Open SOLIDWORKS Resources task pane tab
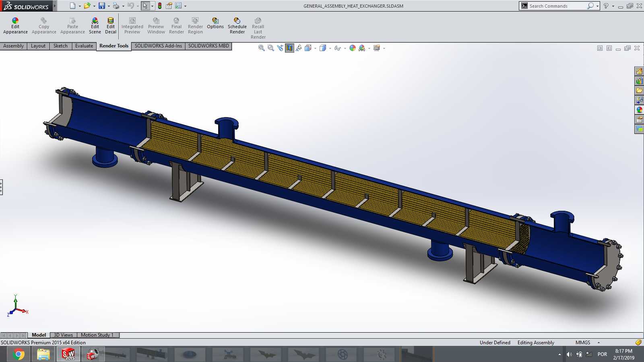This screenshot has width=644, height=362. [639, 71]
